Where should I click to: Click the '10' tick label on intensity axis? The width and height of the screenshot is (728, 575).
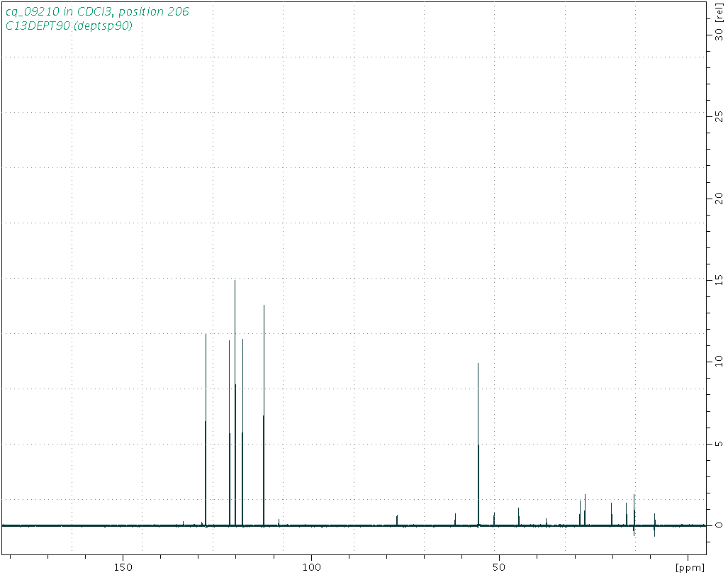click(719, 362)
